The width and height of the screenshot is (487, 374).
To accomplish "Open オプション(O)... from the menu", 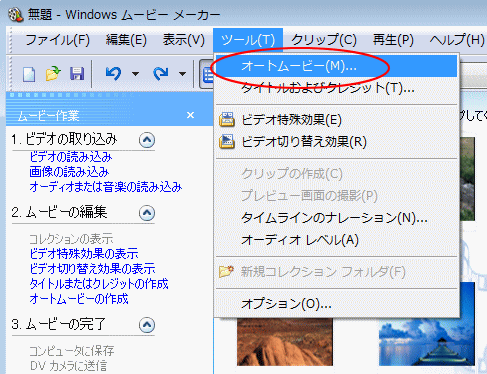I will 337,304.
